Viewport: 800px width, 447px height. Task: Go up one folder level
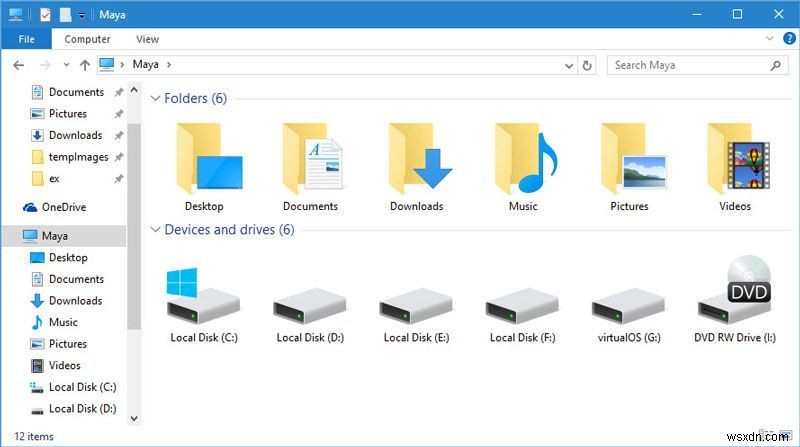pos(85,65)
